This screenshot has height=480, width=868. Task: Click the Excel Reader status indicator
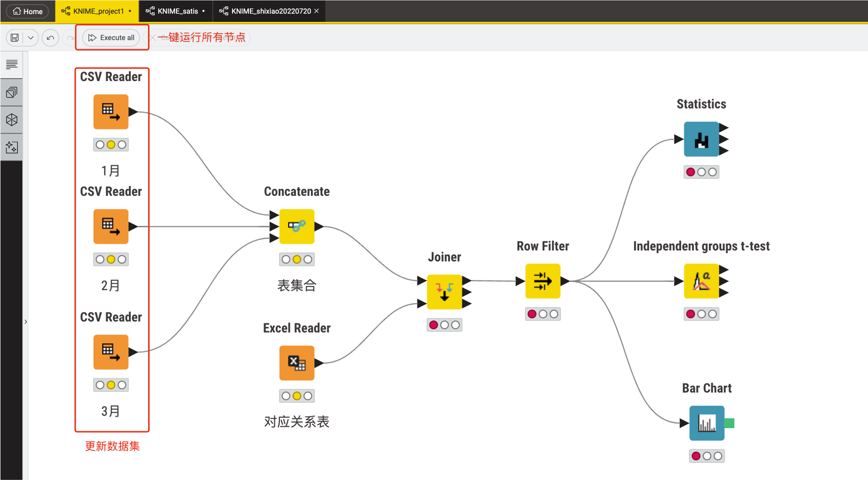pyautogui.click(x=297, y=396)
